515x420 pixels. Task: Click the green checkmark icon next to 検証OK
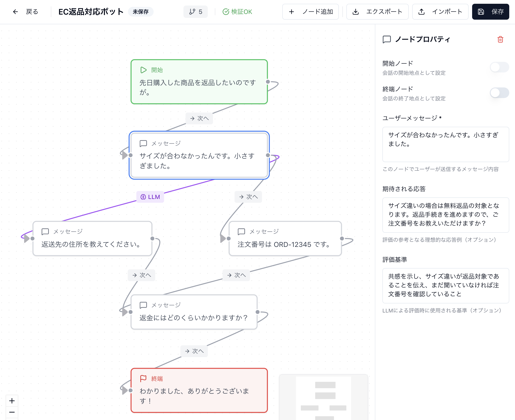[x=226, y=11]
